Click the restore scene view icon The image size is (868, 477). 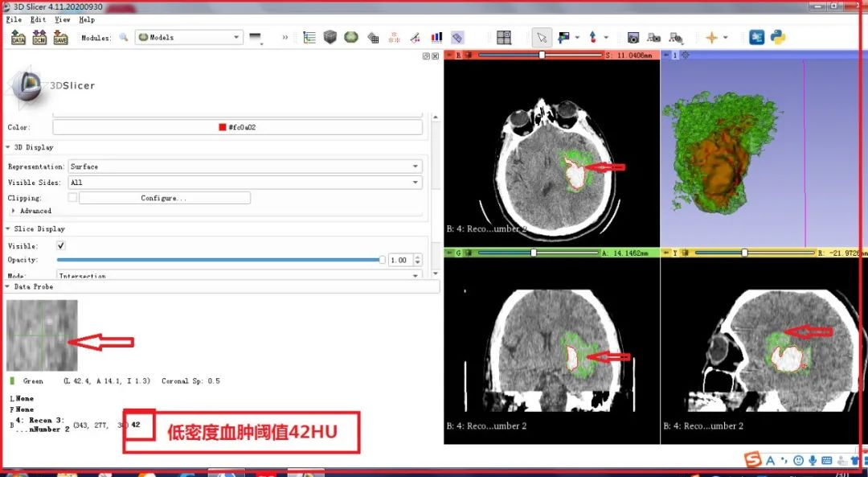pos(675,38)
